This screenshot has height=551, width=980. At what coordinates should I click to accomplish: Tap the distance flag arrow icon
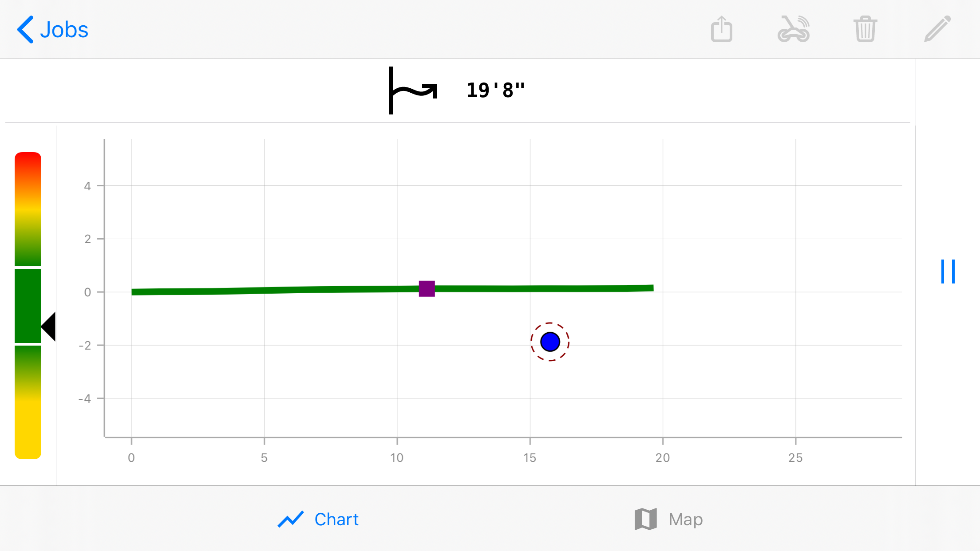pyautogui.click(x=412, y=91)
